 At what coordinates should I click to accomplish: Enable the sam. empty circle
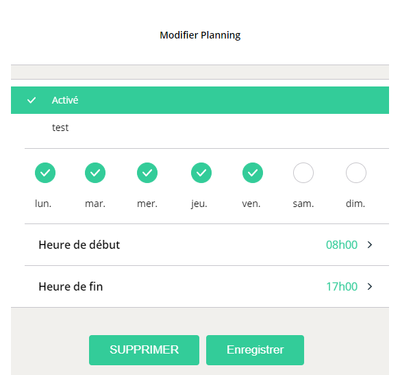303,173
